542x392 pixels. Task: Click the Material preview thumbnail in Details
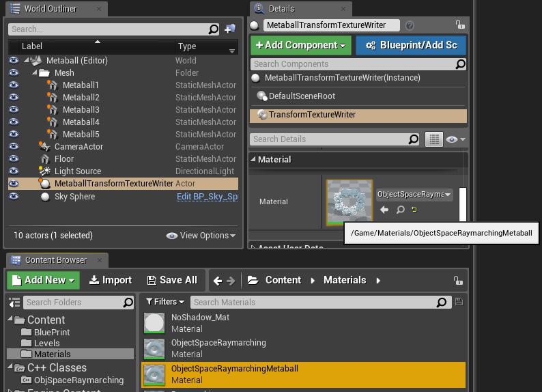350,202
